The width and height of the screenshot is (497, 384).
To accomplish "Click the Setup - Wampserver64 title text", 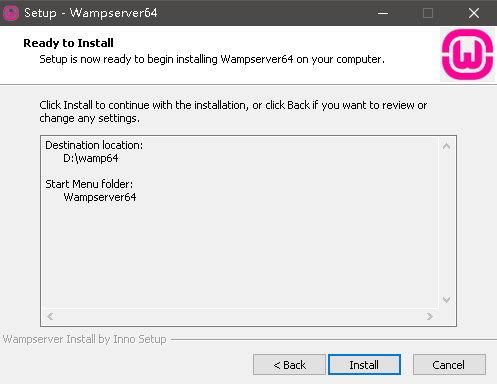I will coord(90,13).
